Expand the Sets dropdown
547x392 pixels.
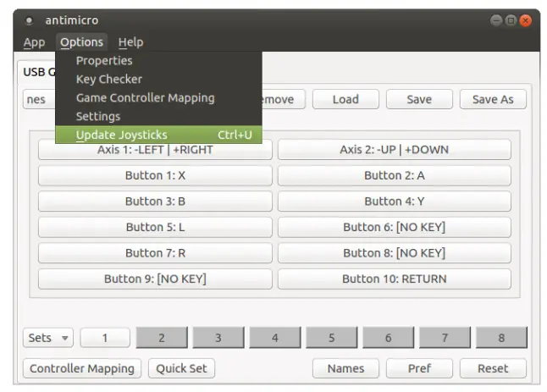48,338
